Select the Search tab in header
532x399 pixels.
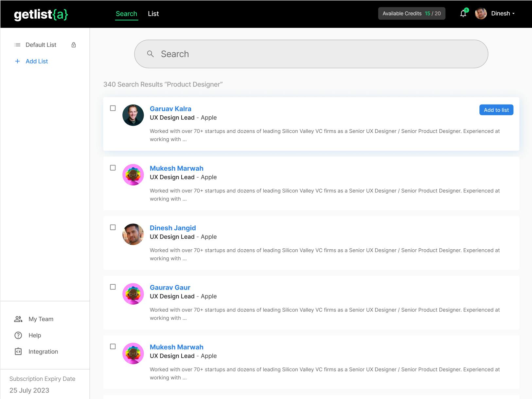point(126,14)
